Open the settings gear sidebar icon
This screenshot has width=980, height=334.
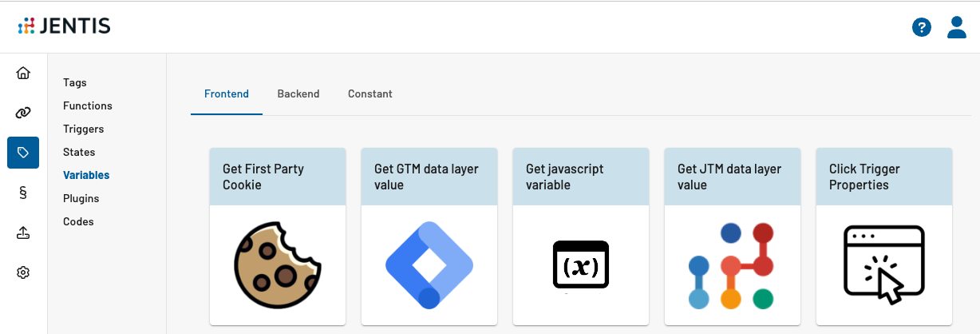point(23,272)
